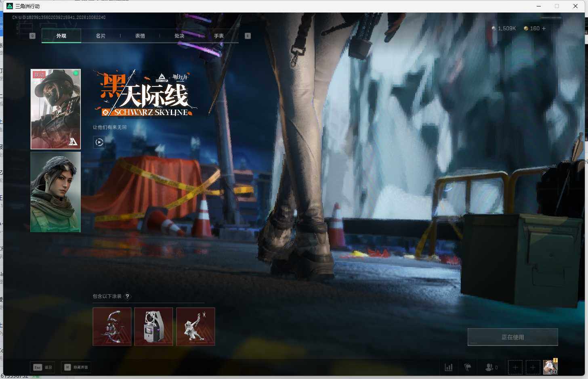Open the friends list icon
The height and width of the screenshot is (379, 588).
click(491, 367)
